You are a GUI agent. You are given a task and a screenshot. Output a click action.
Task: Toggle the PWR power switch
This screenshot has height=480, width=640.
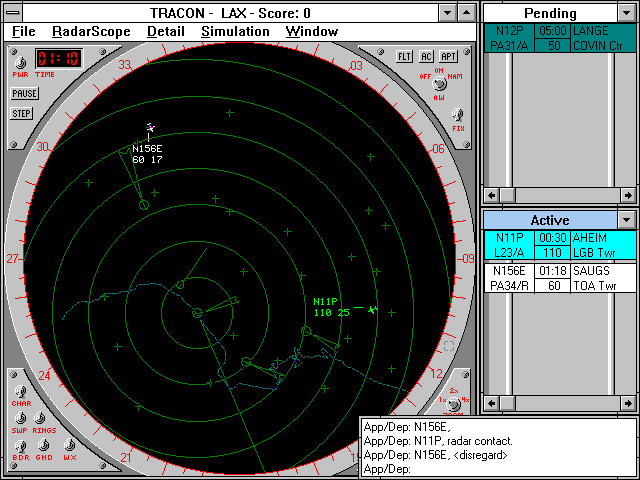point(20,63)
